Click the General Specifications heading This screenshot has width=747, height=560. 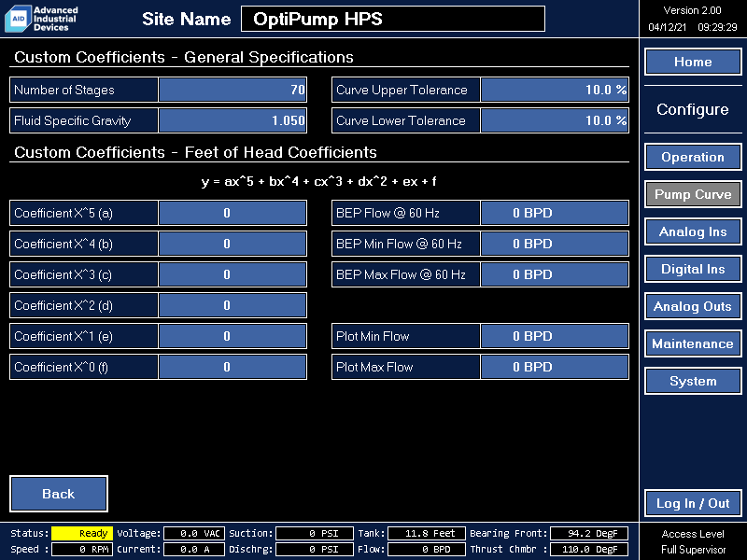(183, 57)
